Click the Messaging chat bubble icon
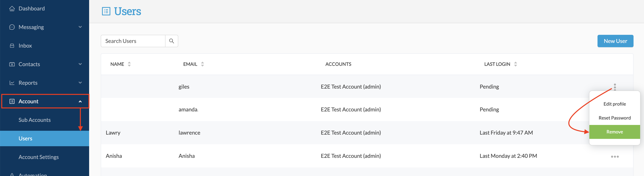 [x=12, y=27]
